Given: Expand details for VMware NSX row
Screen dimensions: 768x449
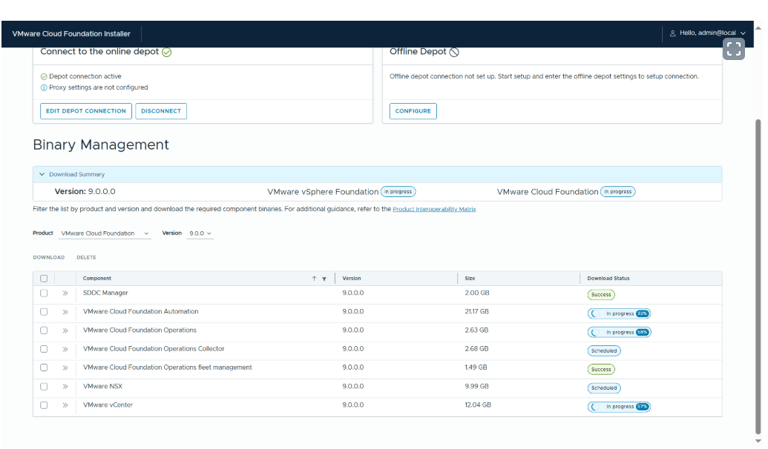Looking at the screenshot, I should [65, 387].
